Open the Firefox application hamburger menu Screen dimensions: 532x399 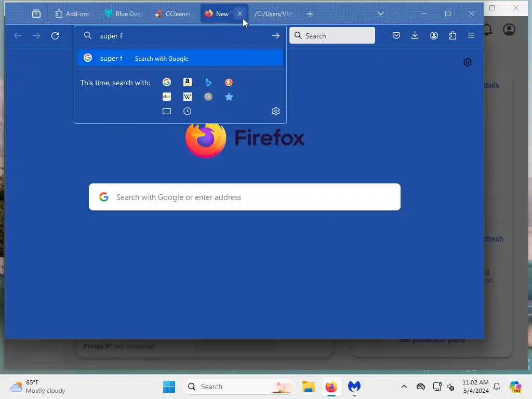tap(471, 35)
